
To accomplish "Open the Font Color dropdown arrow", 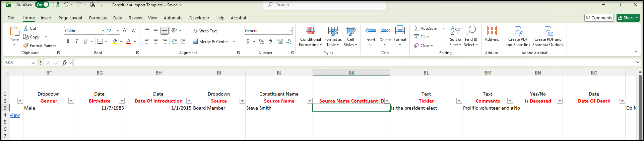I will [x=135, y=42].
